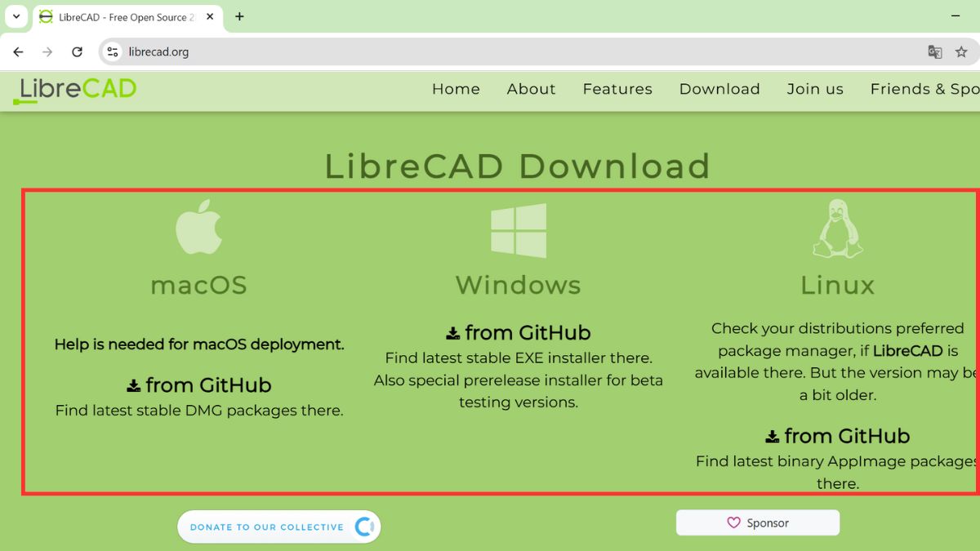Click the Sponsor button
The image size is (980, 551).
click(x=758, y=522)
